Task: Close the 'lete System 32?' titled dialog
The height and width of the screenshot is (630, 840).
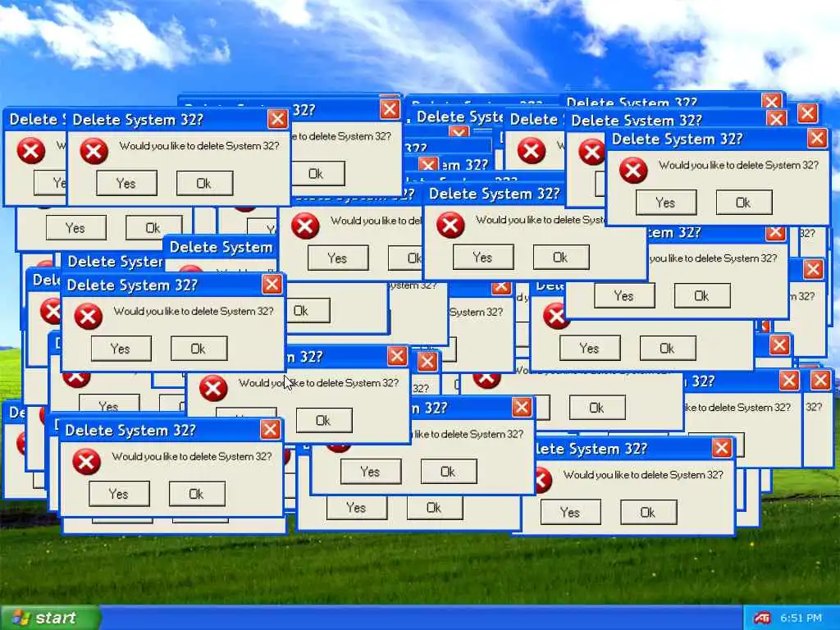Action: tap(722, 448)
